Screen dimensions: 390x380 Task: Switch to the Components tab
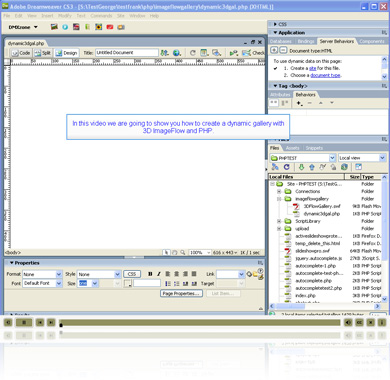coord(372,41)
